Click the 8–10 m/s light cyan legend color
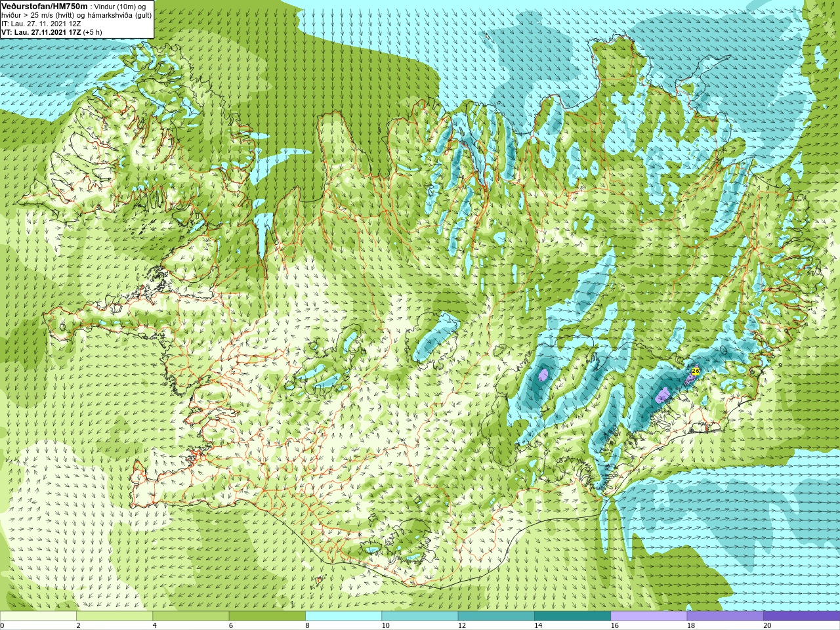The width and height of the screenshot is (840, 630). (x=343, y=616)
